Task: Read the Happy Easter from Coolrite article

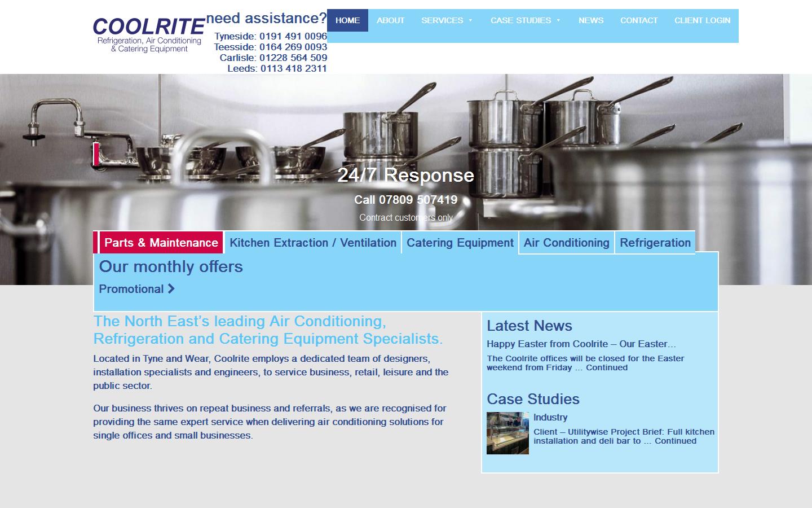Action: (x=581, y=344)
